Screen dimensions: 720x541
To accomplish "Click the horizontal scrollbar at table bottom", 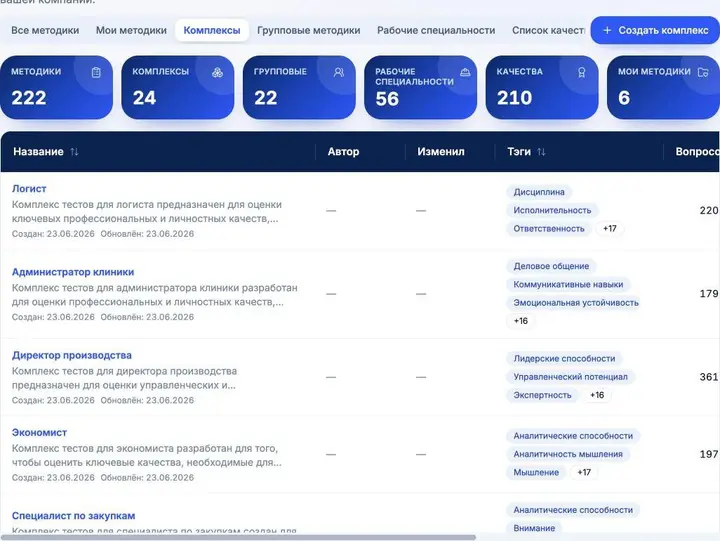I will pyautogui.click(x=238, y=537).
